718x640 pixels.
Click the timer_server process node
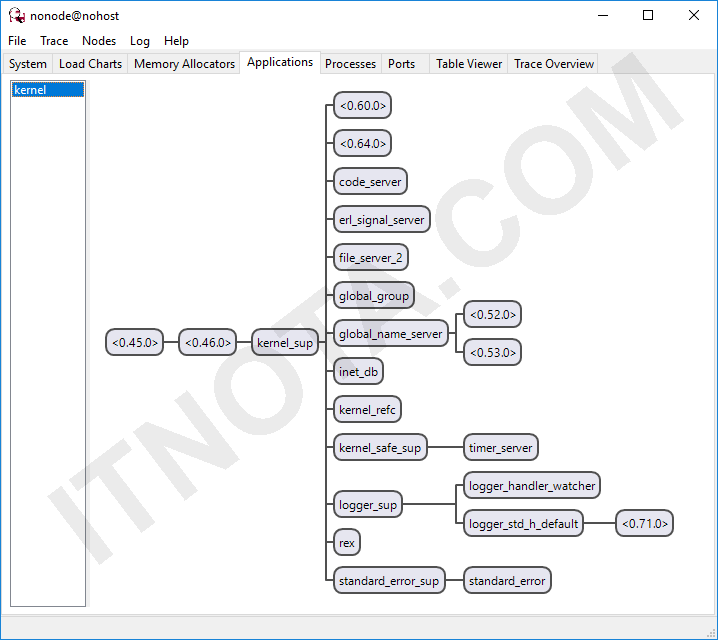tap(501, 448)
